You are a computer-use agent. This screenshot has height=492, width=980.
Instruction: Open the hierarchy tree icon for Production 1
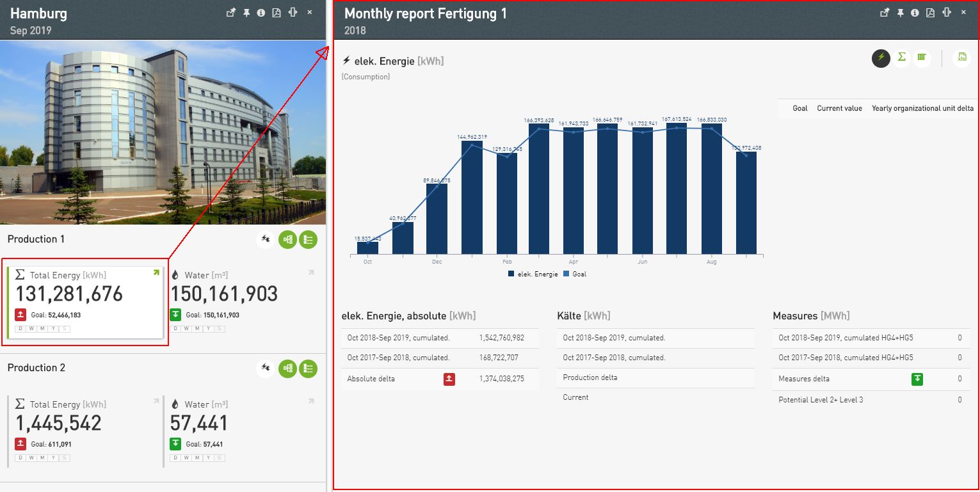tap(287, 240)
